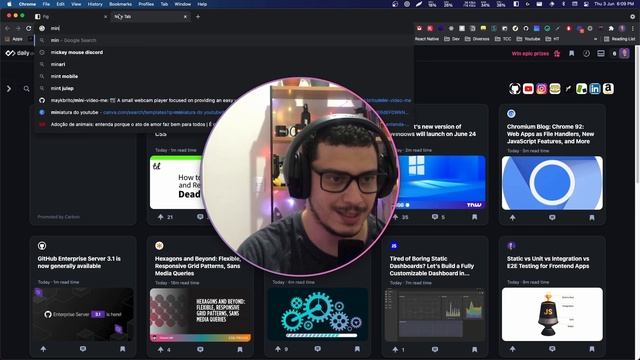Click gift icon beside Win epic prizes
This screenshot has height=360, width=640.
(557, 53)
